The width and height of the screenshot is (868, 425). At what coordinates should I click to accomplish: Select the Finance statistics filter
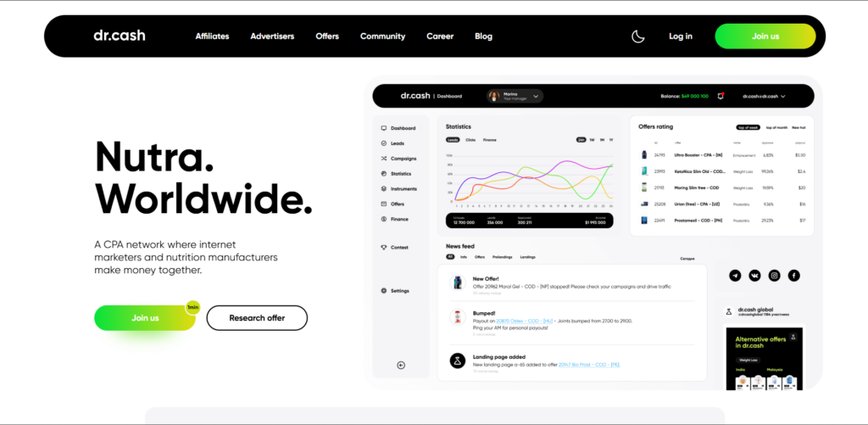point(489,140)
